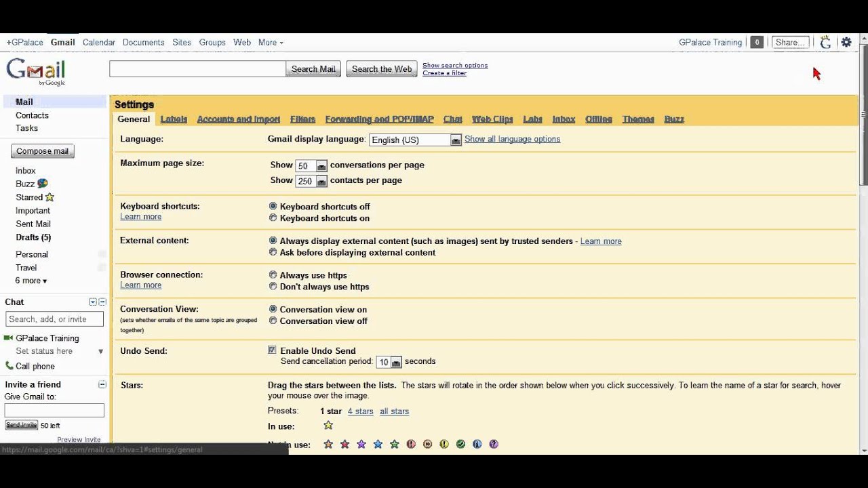The width and height of the screenshot is (868, 488).
Task: Select the blue star under Not in use
Action: [x=378, y=445]
